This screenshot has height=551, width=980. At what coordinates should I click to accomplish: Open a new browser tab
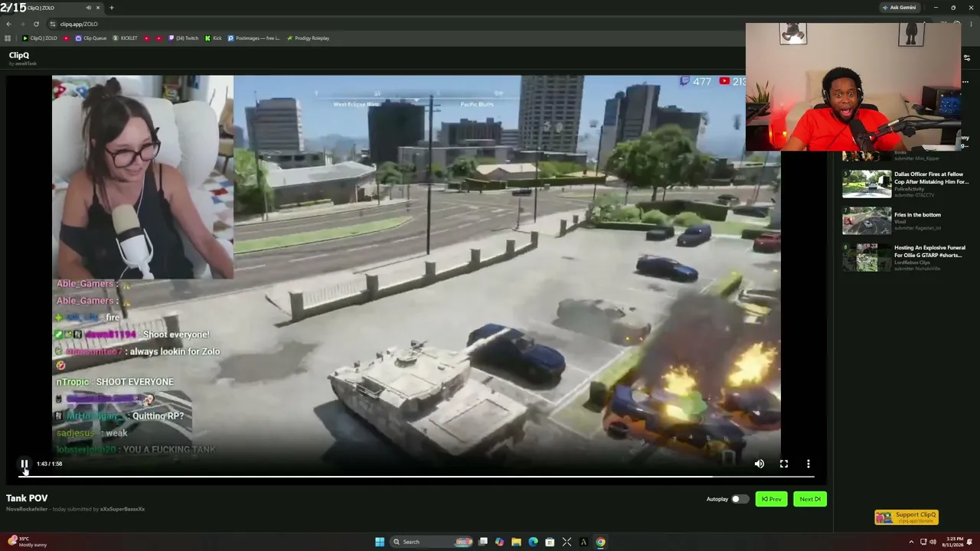[x=111, y=8]
